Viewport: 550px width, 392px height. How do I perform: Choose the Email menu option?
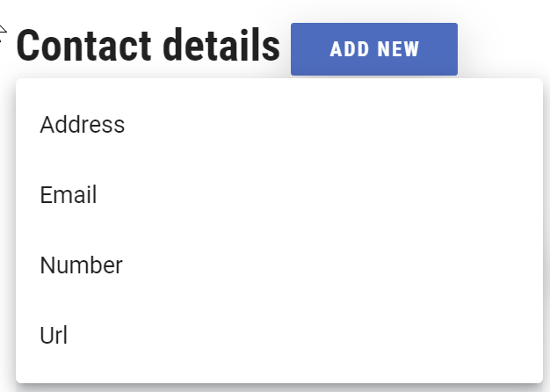(x=69, y=195)
